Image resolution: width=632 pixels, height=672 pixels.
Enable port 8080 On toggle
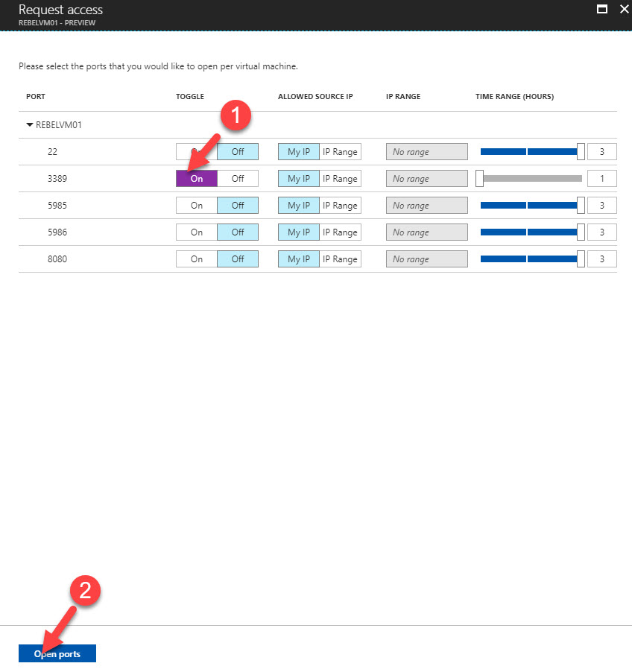(197, 259)
